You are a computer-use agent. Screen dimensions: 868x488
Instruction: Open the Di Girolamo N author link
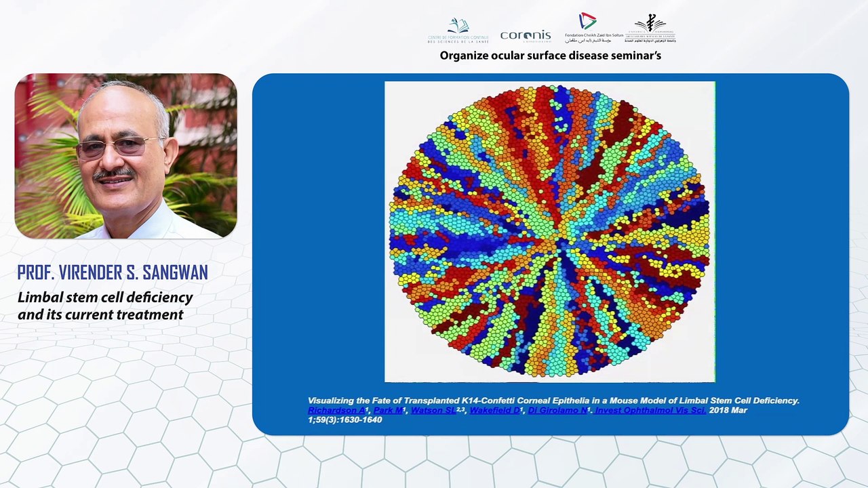pos(559,410)
